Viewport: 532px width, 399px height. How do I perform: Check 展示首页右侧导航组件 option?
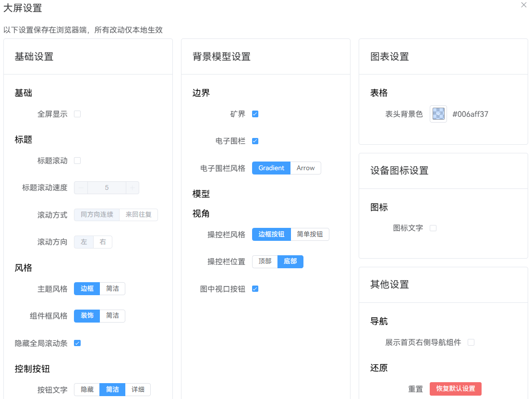tap(471, 342)
